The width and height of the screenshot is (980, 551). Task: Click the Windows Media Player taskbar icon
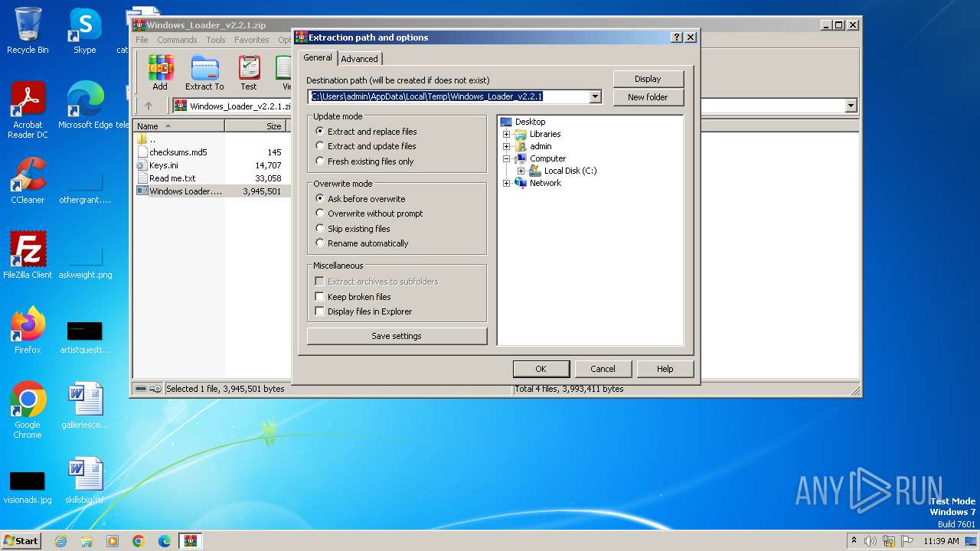(x=113, y=541)
